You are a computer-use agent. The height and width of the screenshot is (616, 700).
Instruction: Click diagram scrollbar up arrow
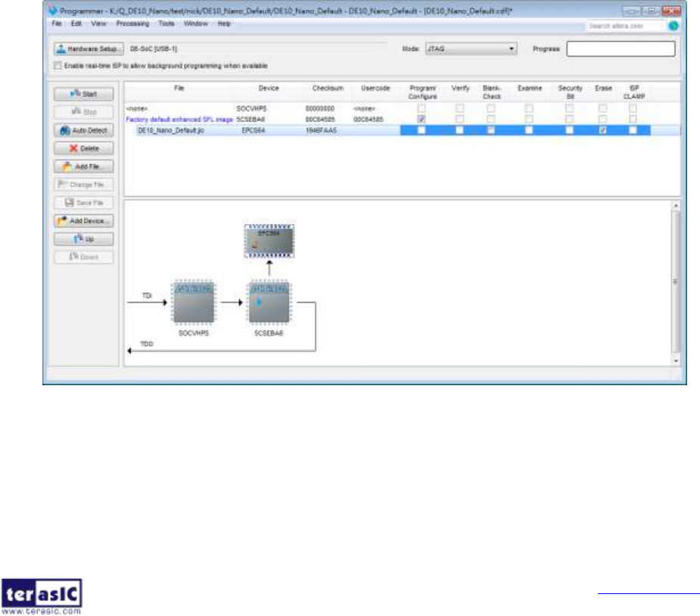(x=676, y=206)
